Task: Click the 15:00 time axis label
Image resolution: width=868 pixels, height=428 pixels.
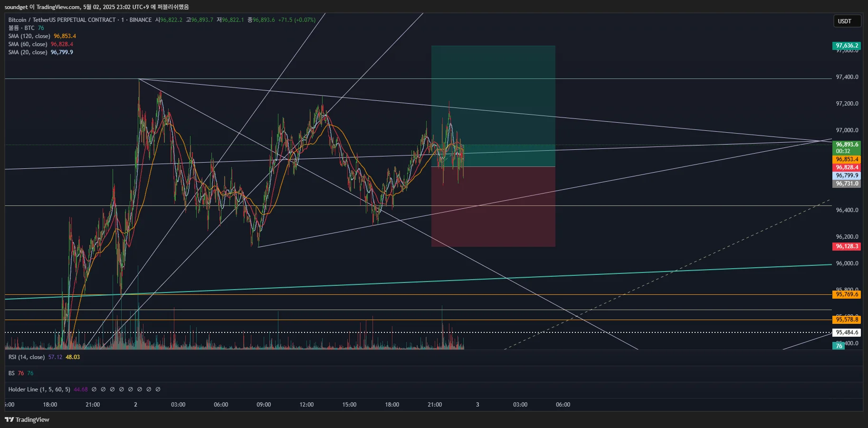Action: click(x=349, y=405)
